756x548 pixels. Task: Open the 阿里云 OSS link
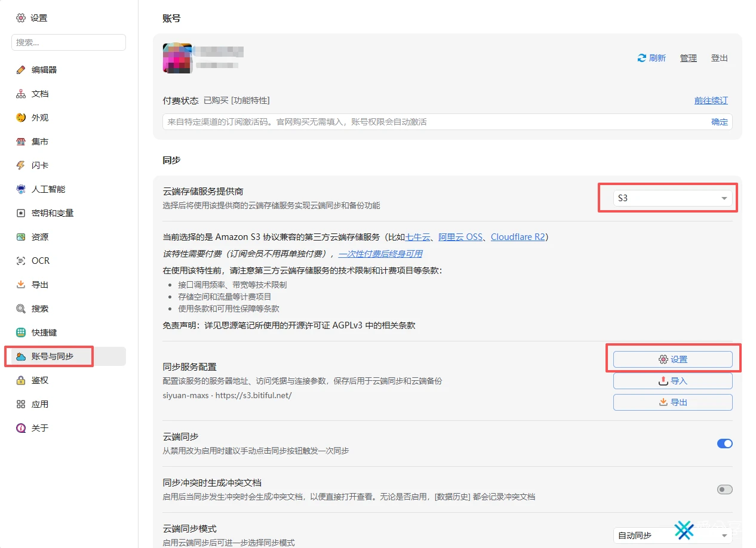click(x=460, y=237)
